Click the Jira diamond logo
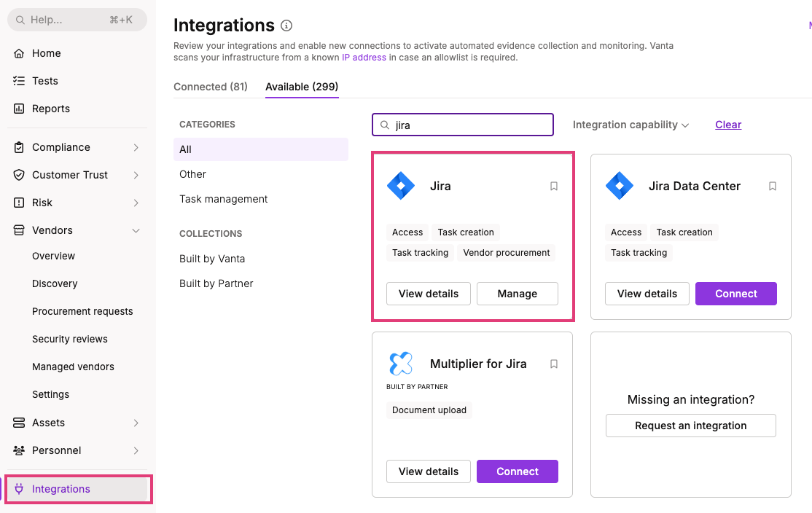Viewport: 812px width, 513px height. (401, 185)
